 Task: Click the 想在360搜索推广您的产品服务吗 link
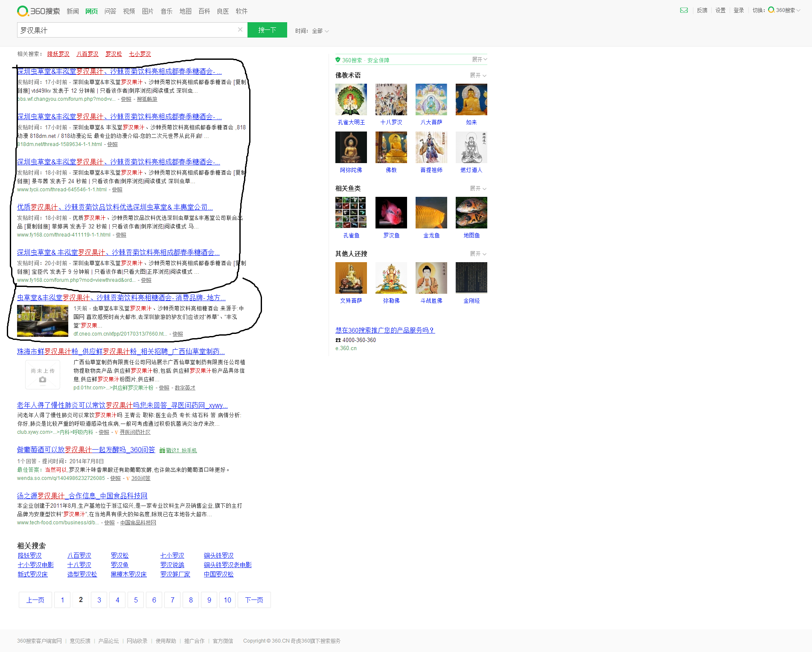coord(385,330)
